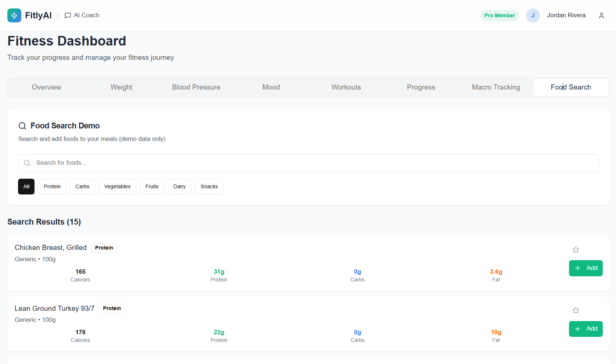616x364 pixels.
Task: Activate the Snacks filter
Action: tap(209, 186)
